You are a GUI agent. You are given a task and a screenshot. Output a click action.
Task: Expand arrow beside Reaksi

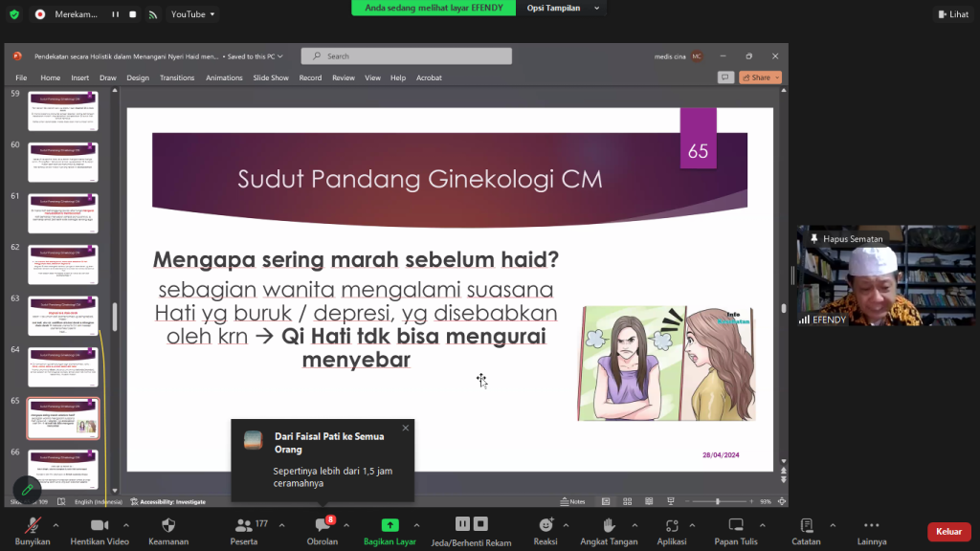tap(566, 525)
